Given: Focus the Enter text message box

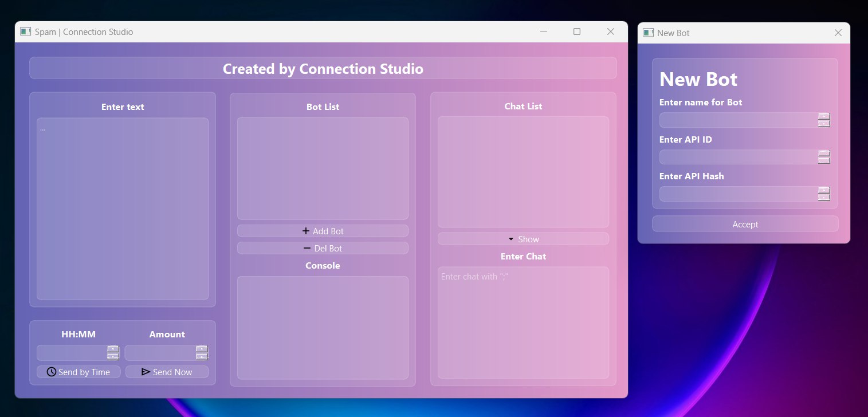Looking at the screenshot, I should coord(123,209).
